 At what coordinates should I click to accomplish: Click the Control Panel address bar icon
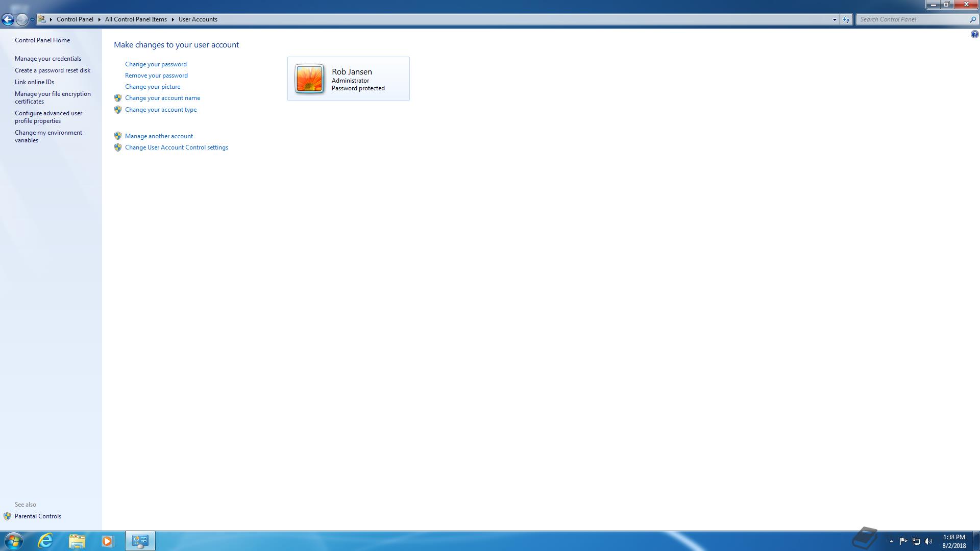[x=42, y=19]
